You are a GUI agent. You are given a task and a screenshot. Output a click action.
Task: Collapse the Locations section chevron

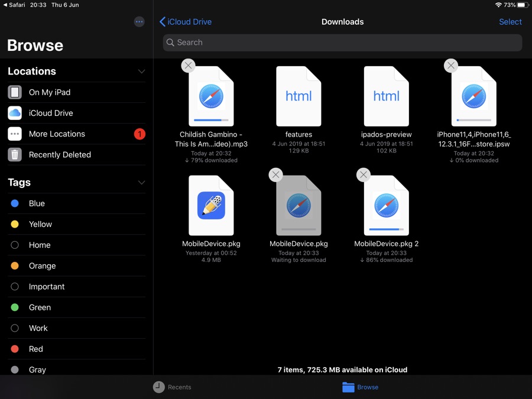(x=141, y=72)
